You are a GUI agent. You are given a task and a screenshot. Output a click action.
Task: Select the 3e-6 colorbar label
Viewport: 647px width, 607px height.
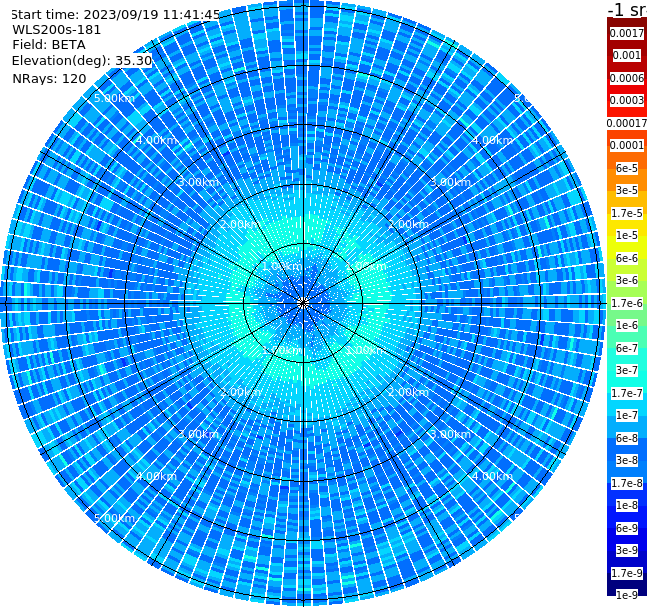(627, 280)
